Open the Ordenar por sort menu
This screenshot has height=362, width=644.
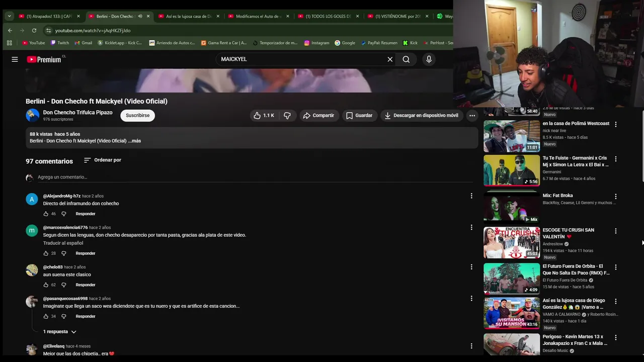pos(103,160)
